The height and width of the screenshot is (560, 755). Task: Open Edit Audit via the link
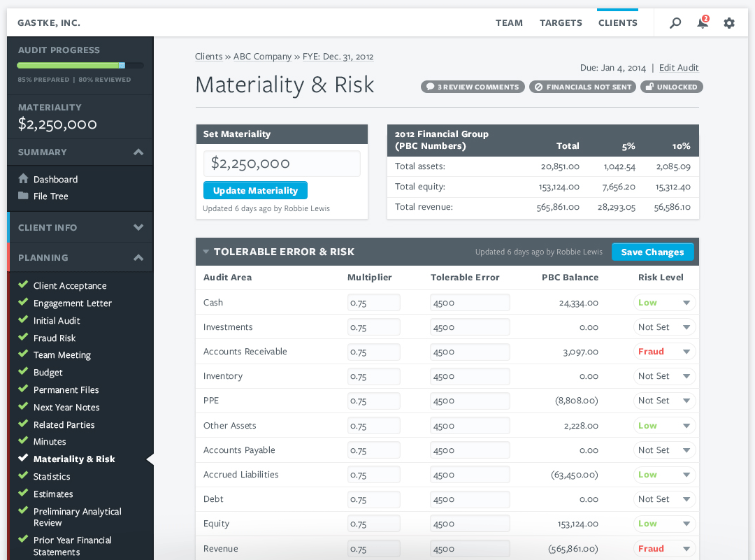[x=677, y=68]
